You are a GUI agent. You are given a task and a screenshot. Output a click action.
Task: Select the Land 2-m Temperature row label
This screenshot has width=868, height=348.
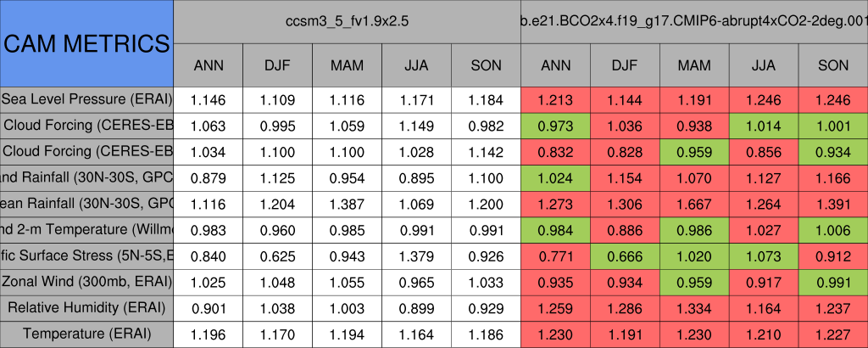pos(86,229)
